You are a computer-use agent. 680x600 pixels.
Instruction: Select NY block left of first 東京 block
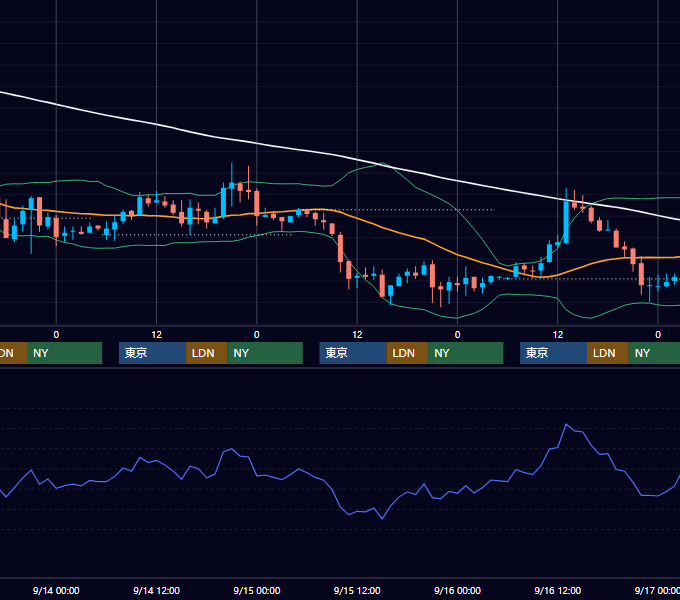[64, 353]
